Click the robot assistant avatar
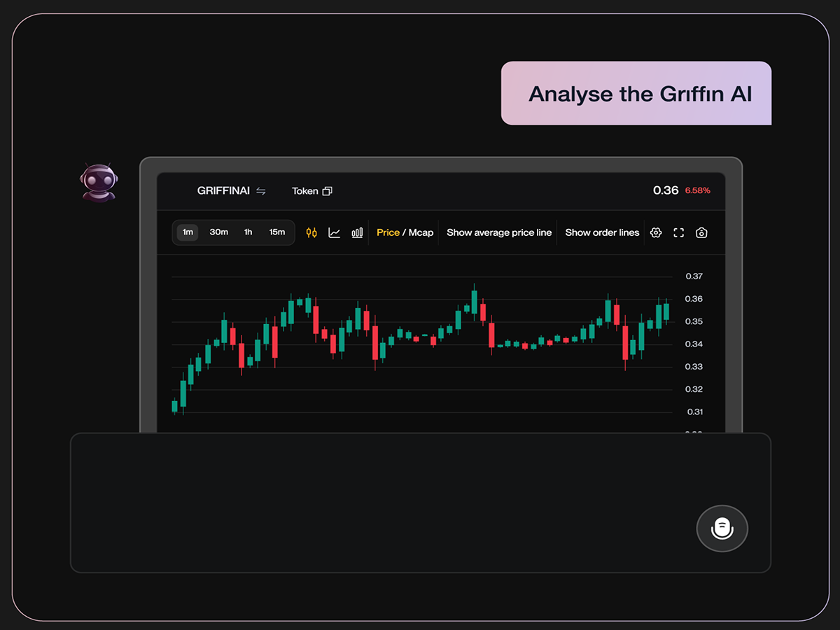This screenshot has width=840, height=630. click(97, 183)
